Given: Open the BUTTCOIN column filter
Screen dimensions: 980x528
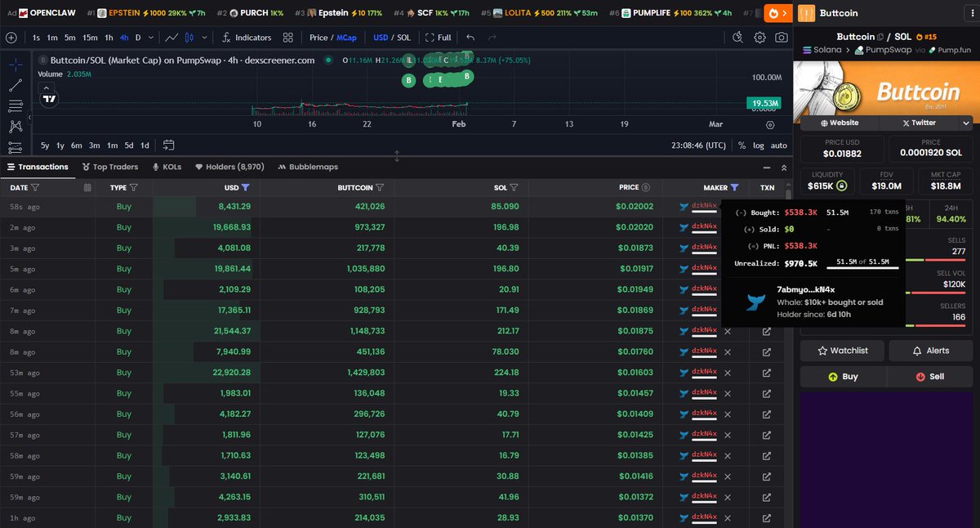Looking at the screenshot, I should coord(381,188).
